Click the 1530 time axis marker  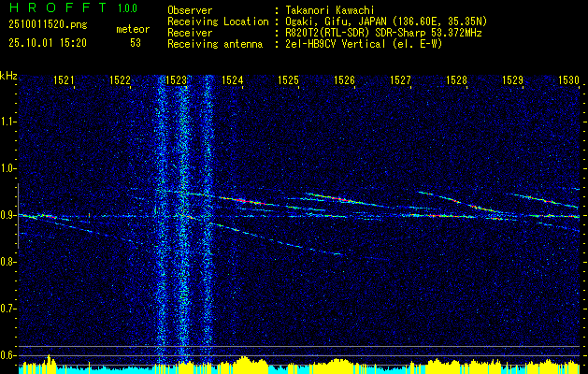tap(569, 79)
